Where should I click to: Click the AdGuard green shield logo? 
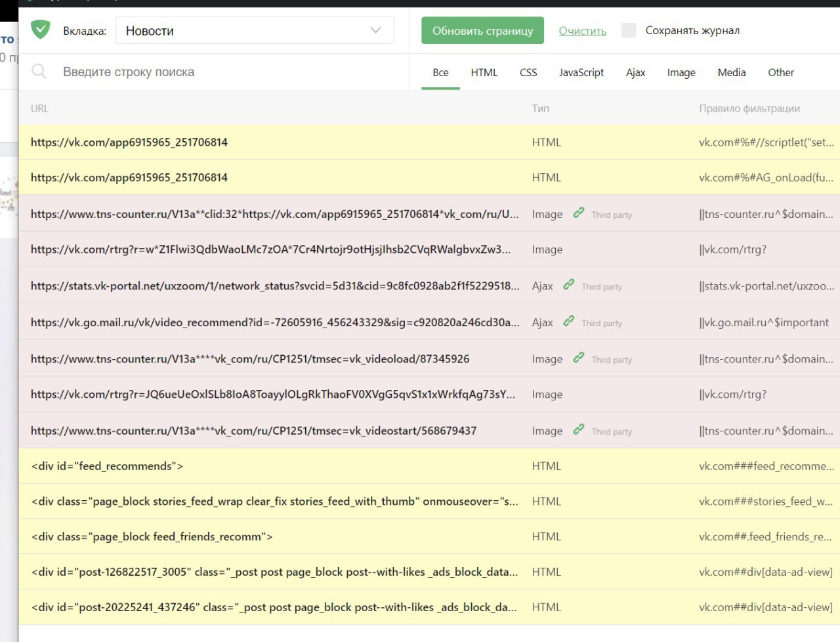point(41,30)
